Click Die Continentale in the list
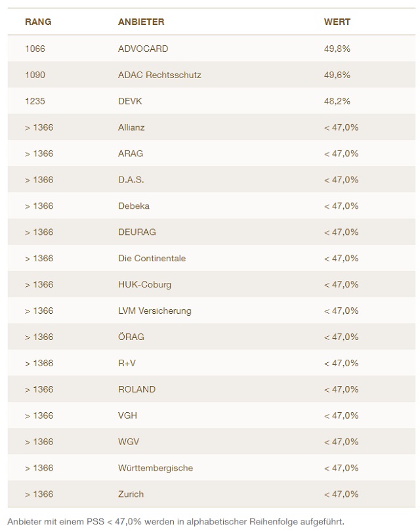The height and width of the screenshot is (531, 420). click(x=152, y=259)
